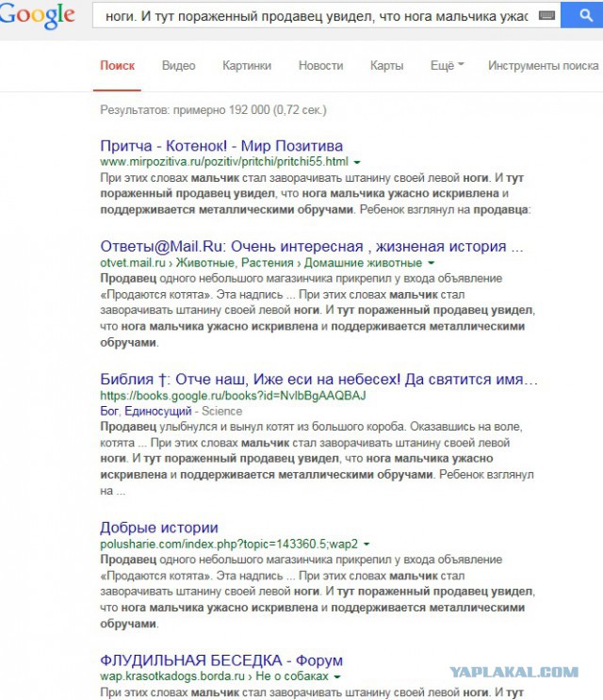Click the books.google.ru URL
603x700 pixels.
point(233,396)
